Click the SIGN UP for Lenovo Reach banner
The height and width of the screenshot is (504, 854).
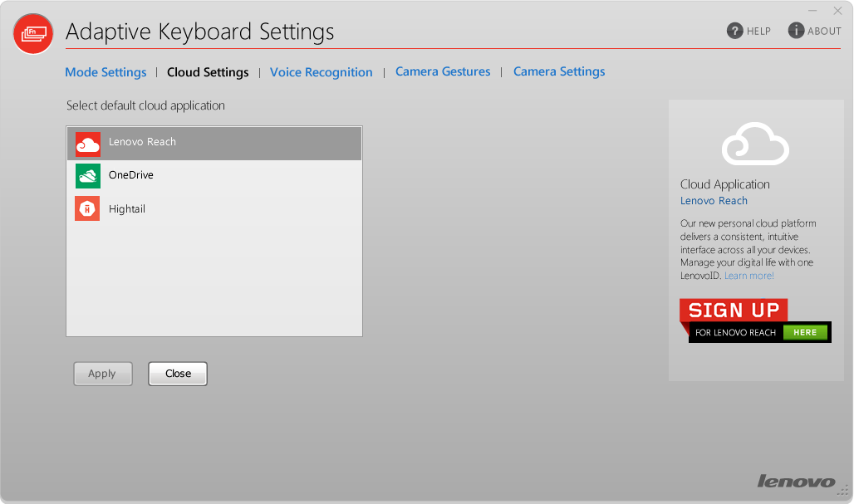tap(755, 321)
